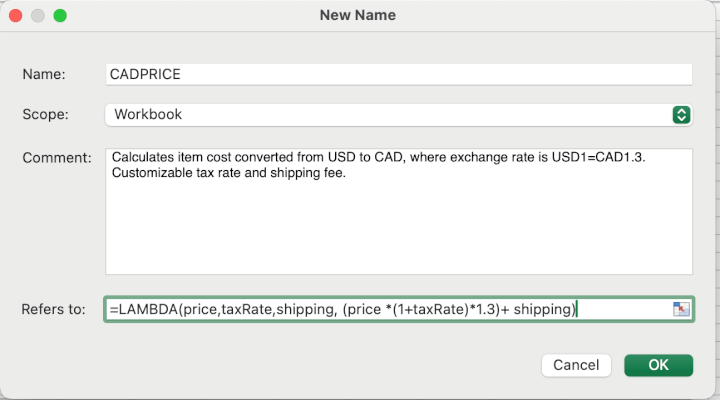The height and width of the screenshot is (400, 720).
Task: Confirm the new name with OK
Action: pyautogui.click(x=658, y=365)
